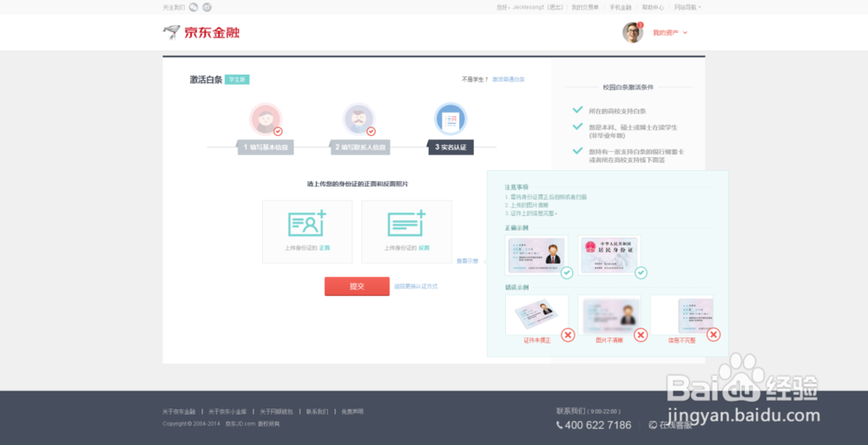Click the 校园白条激活条件 heading
This screenshot has width=868, height=445.
(628, 88)
